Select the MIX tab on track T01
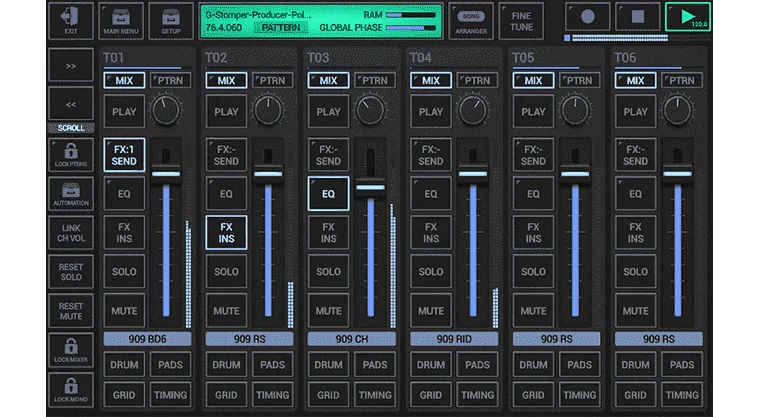This screenshot has height=417, width=760. 124,80
